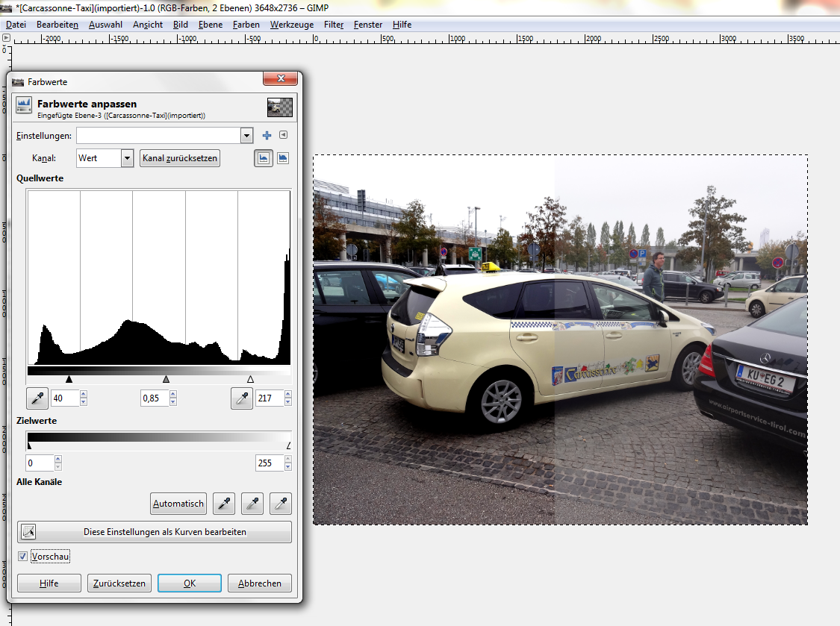Open the Farben menu
The height and width of the screenshot is (626, 840).
[246, 25]
